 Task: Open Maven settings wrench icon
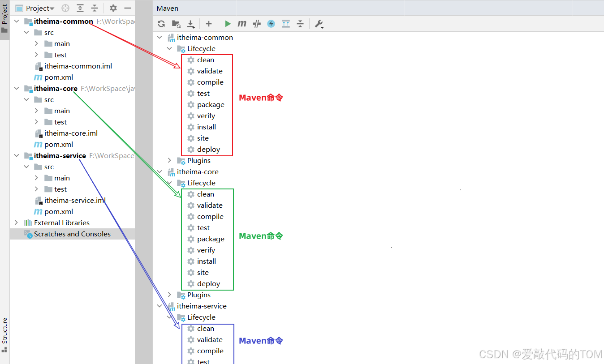[x=319, y=24]
